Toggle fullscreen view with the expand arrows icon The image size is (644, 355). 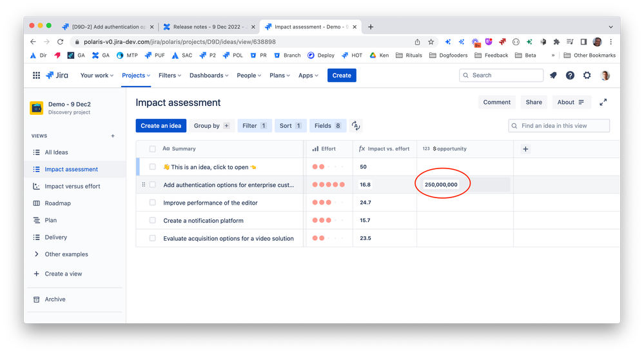[603, 103]
